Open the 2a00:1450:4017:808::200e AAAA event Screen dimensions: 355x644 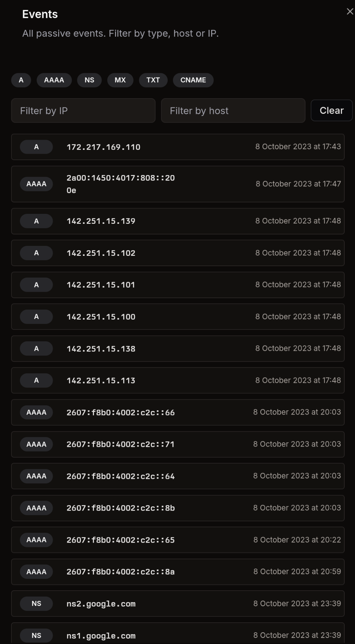point(178,184)
